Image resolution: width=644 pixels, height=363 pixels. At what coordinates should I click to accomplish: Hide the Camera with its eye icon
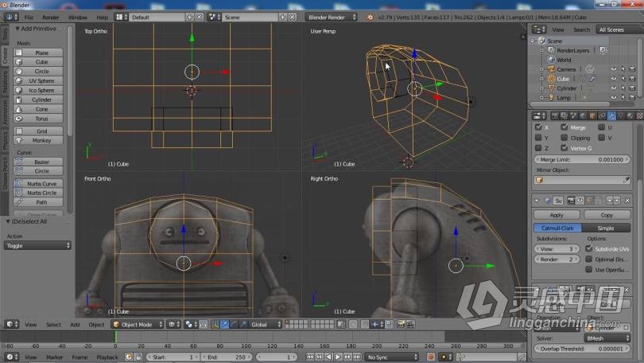coord(613,69)
